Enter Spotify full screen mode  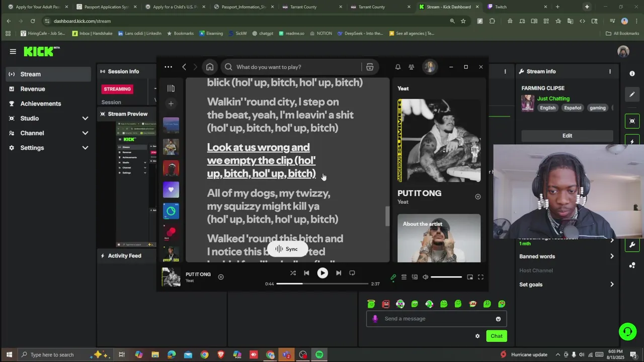pos(480,277)
